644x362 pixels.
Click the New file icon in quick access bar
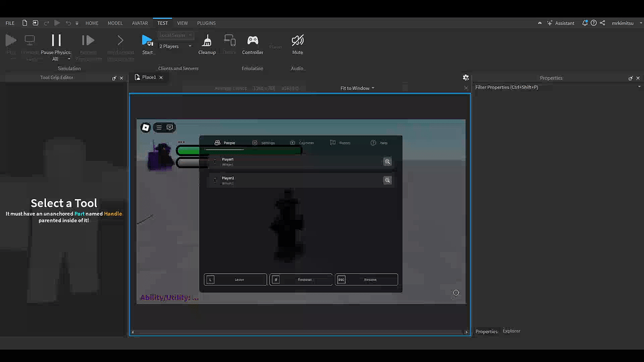tap(25, 23)
